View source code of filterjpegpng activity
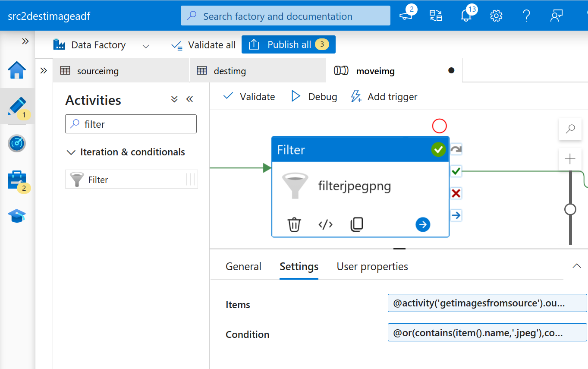Image resolution: width=588 pixels, height=369 pixels. tap(325, 224)
